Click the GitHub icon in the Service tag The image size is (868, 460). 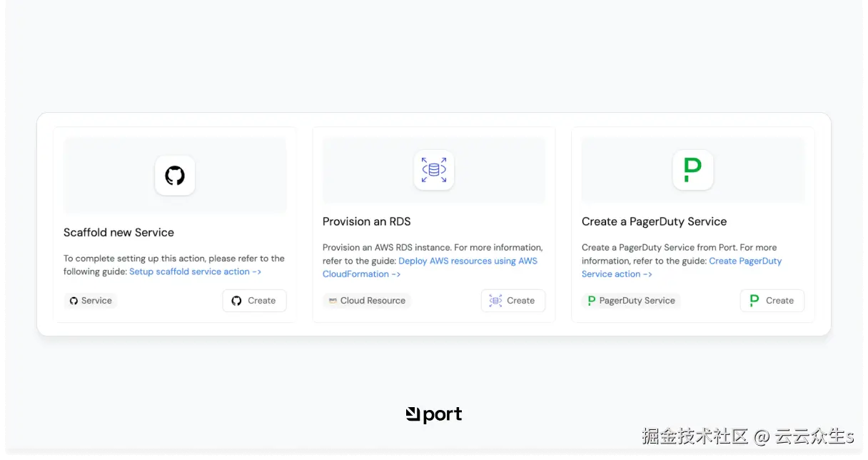pos(74,301)
